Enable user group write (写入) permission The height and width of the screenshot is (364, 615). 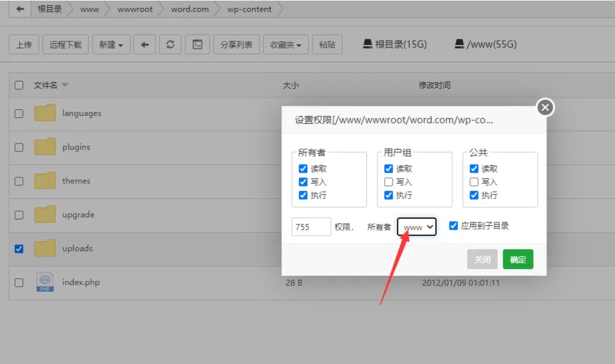click(389, 182)
